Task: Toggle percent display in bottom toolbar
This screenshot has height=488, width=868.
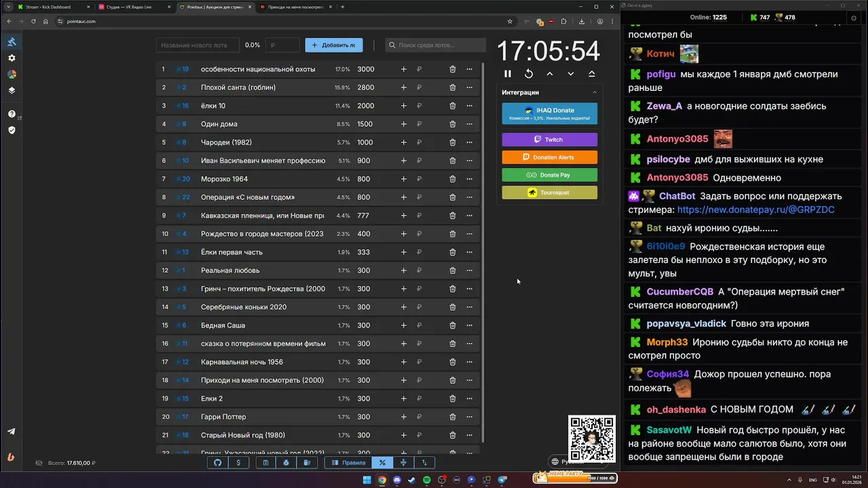Action: 382,463
